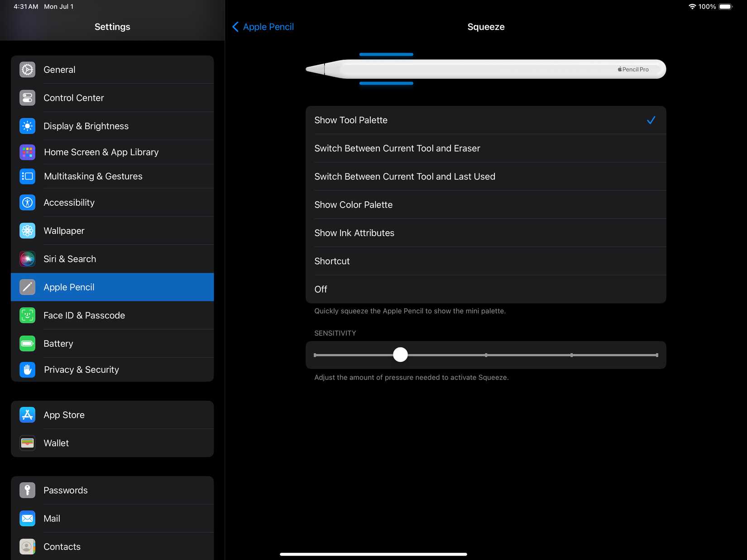Choose Switch Between Current Tool and Last Used
The height and width of the screenshot is (560, 747).
(x=486, y=176)
